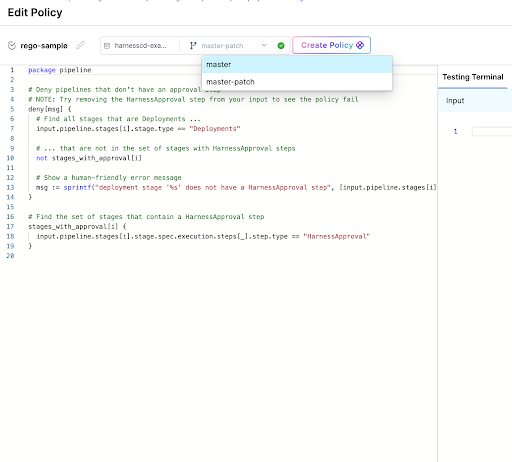Click the pencil edit icon beside rego-sample
This screenshot has width=512, height=462.
(x=80, y=45)
